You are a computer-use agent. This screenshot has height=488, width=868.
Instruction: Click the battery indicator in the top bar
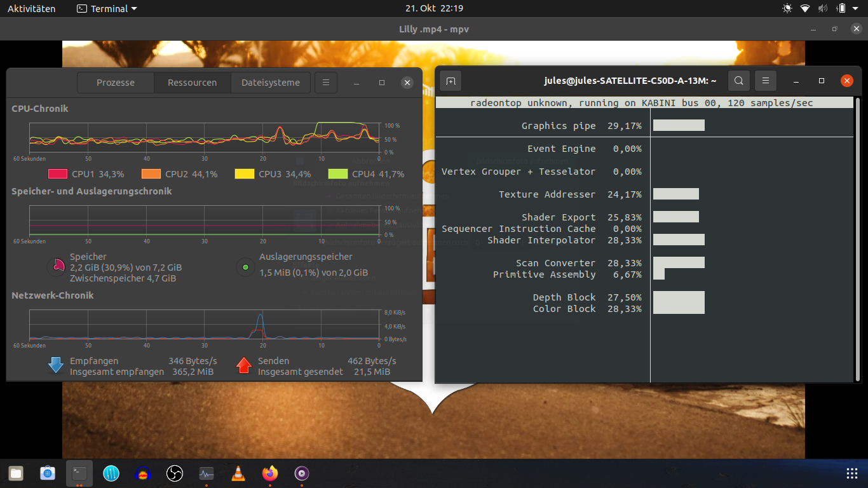tap(841, 8)
